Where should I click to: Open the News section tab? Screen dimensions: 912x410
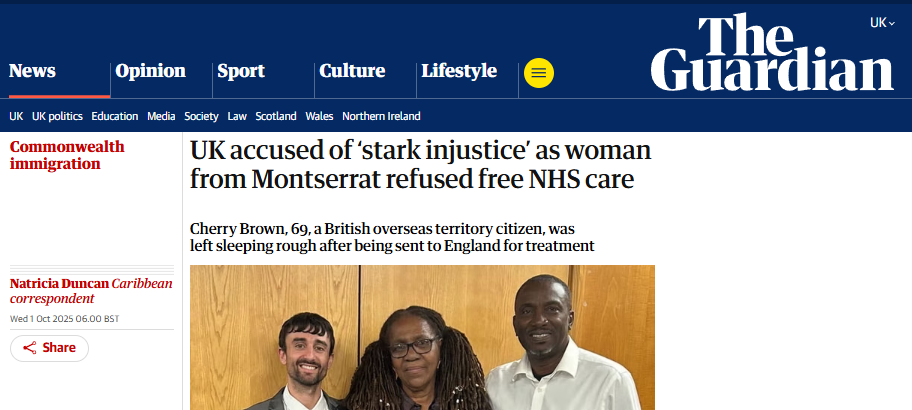pos(33,71)
